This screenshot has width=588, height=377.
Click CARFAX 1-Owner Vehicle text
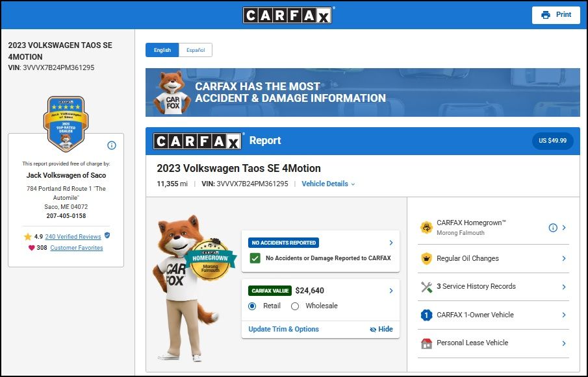tap(475, 315)
